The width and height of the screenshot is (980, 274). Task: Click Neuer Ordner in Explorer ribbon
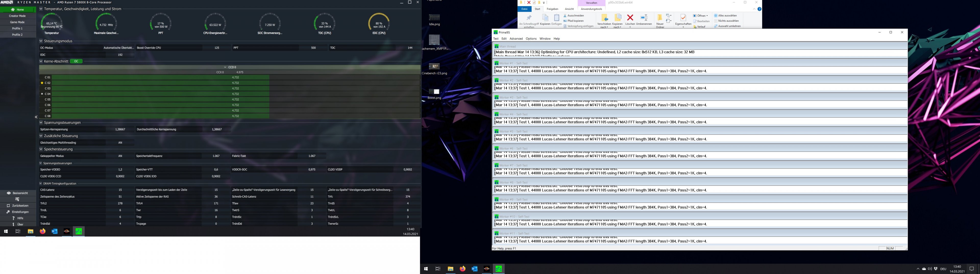[660, 20]
